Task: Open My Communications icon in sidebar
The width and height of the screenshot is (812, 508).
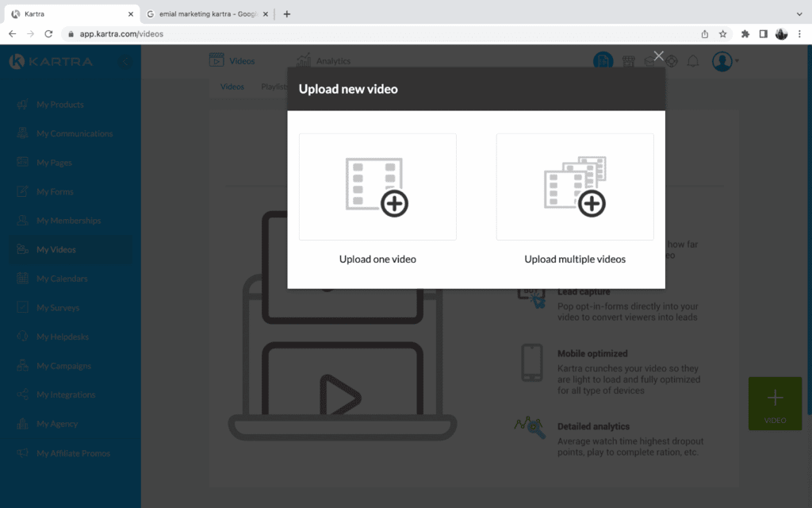Action: click(x=22, y=133)
